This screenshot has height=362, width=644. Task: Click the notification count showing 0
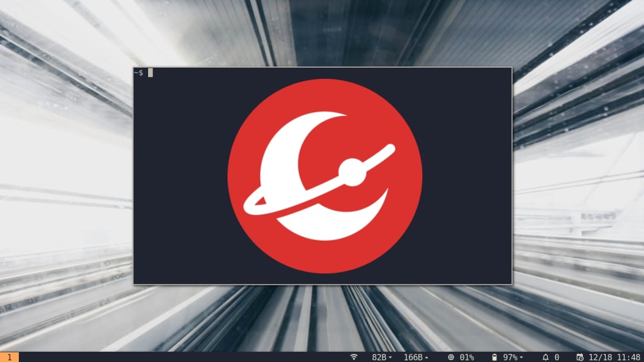557,357
